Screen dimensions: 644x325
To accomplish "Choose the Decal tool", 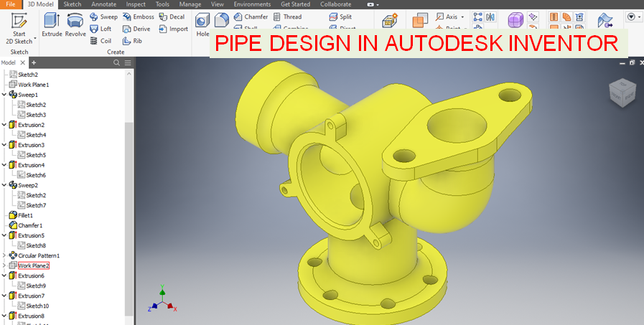I will (172, 17).
